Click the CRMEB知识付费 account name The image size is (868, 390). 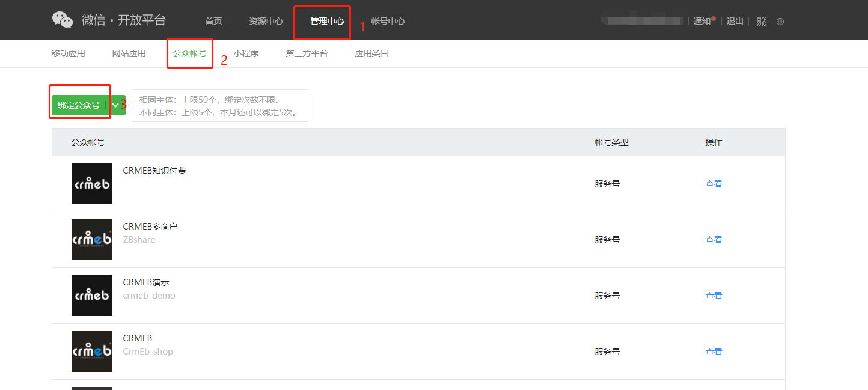[154, 171]
